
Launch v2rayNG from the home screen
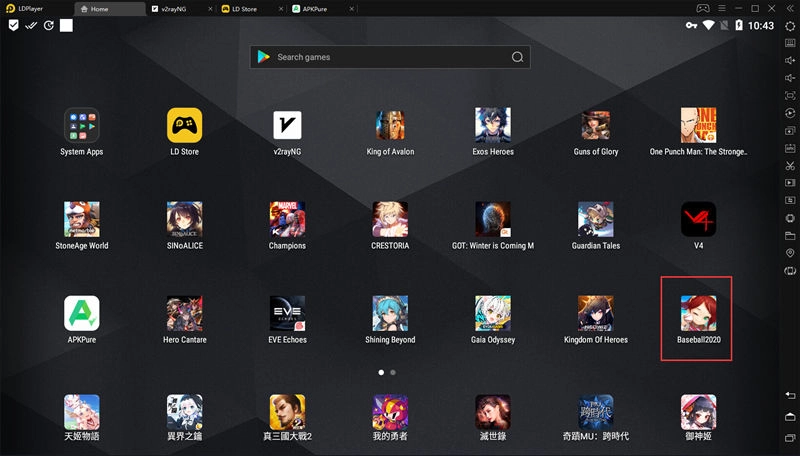[x=287, y=126]
